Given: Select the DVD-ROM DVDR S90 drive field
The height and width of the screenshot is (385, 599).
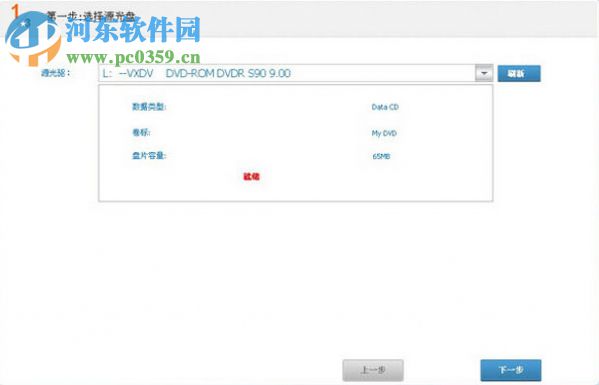Looking at the screenshot, I should tap(296, 73).
